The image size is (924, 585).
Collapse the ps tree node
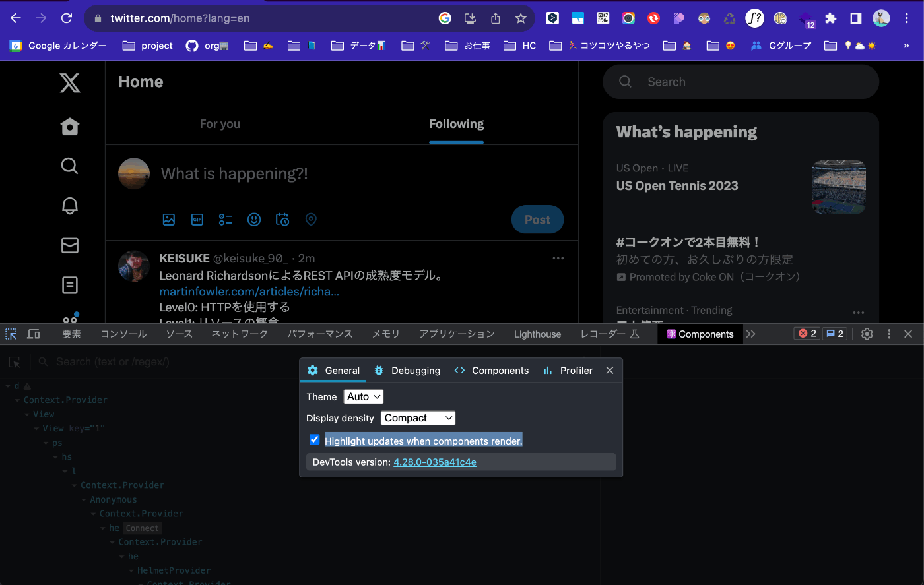46,443
